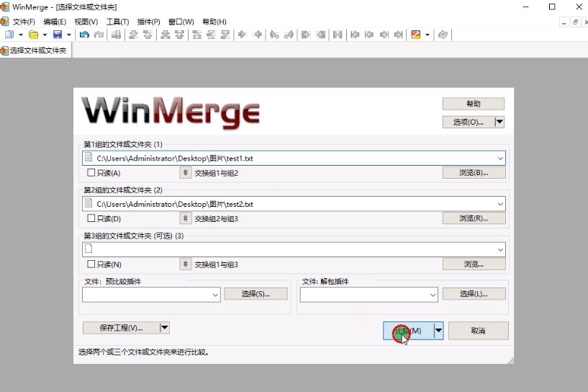Click swap icon beside 交换组1与组2
This screenshot has height=392, width=588.
185,173
